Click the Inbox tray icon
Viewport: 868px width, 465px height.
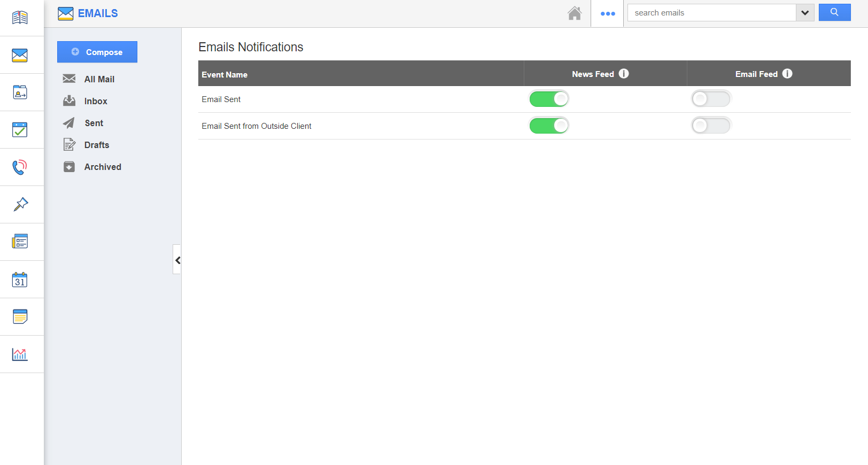click(x=69, y=100)
